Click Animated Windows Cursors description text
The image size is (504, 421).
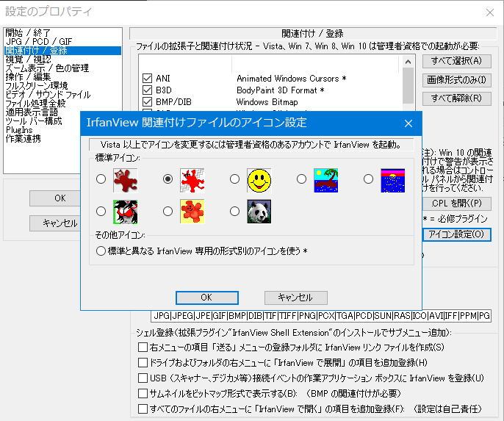point(291,79)
